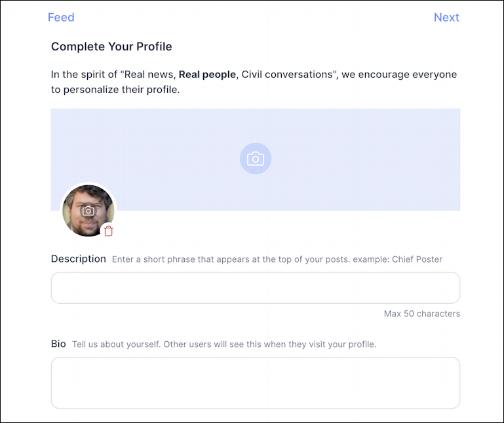Click the Complete Your Profile heading
Screen dimensions: 504x423
(x=111, y=46)
